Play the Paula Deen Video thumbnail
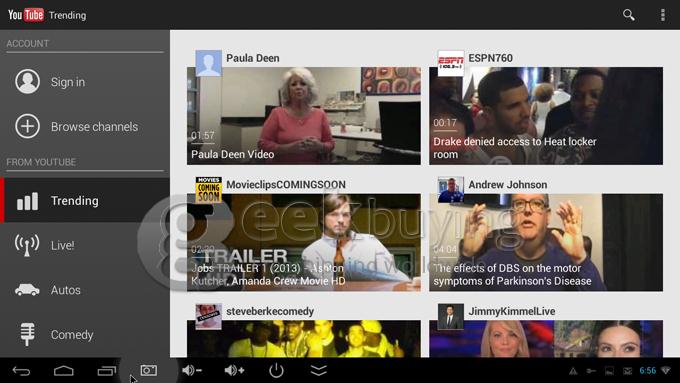680x383 pixels. pos(304,116)
